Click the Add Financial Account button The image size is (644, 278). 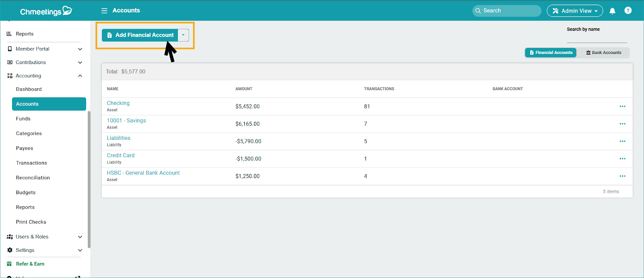140,35
